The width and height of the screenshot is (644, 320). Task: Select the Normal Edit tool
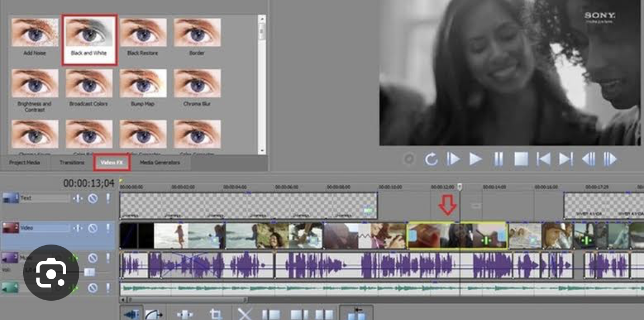click(132, 314)
